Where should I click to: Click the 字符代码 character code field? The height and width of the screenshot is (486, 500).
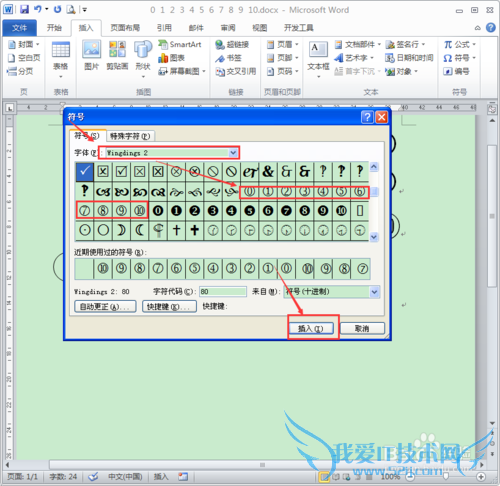tap(223, 292)
